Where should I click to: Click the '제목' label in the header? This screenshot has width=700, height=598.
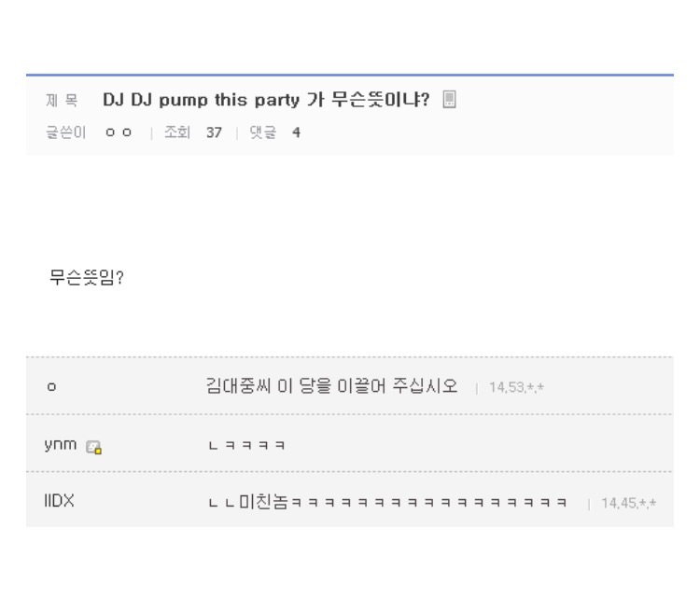click(62, 100)
